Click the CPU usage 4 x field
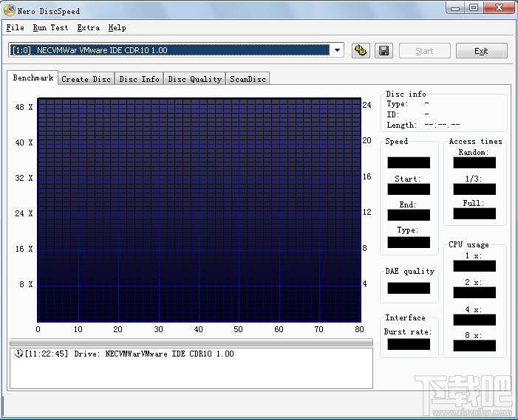This screenshot has height=420, width=518. pos(474,320)
